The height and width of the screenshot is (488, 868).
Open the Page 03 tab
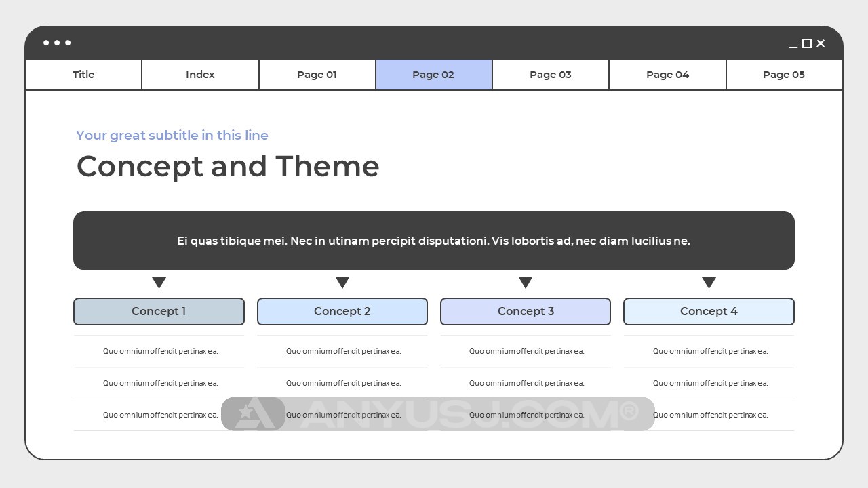tap(551, 75)
